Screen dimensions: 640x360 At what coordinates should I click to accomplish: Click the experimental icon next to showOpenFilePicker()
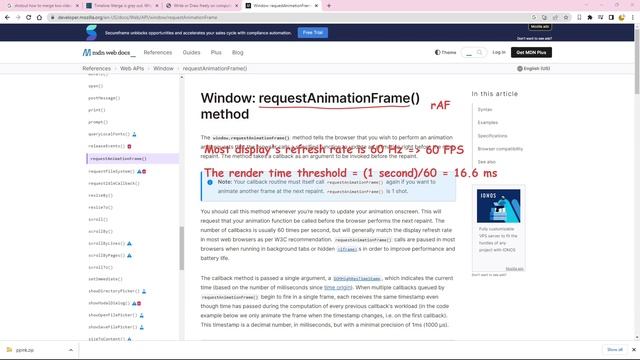coord(142,315)
